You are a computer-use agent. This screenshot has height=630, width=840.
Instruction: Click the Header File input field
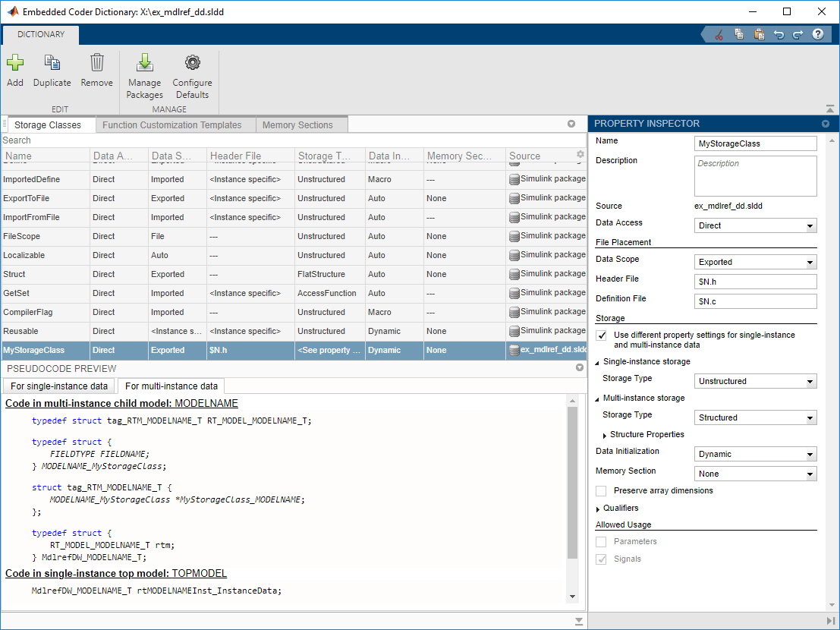coord(755,282)
